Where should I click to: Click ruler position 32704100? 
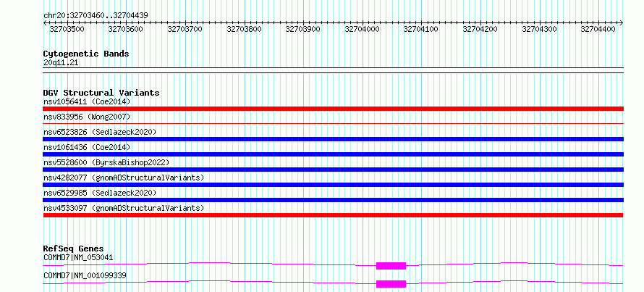(x=421, y=29)
